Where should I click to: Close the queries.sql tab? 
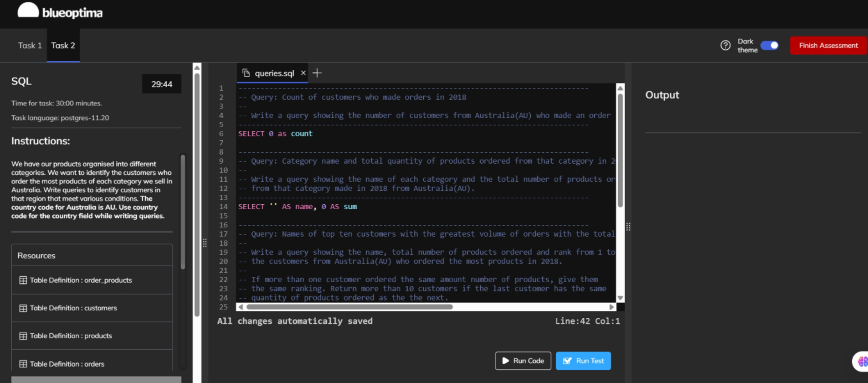pos(303,73)
